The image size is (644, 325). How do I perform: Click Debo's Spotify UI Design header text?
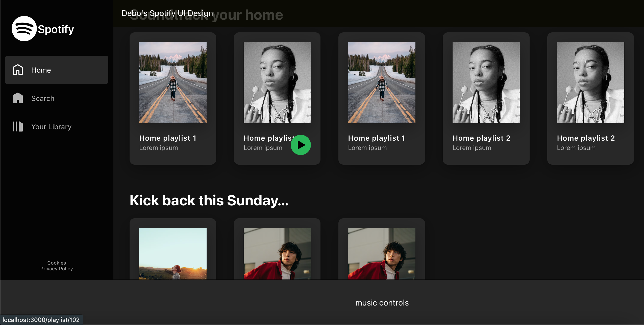pyautogui.click(x=167, y=13)
